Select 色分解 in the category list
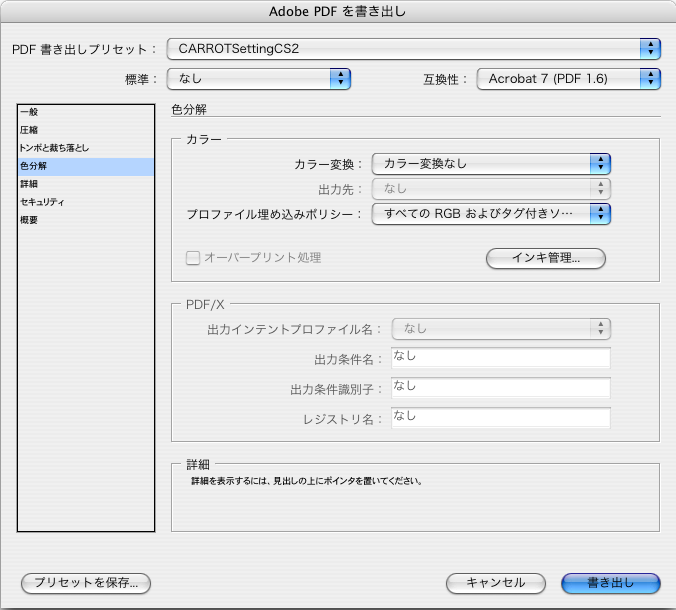Image resolution: width=676 pixels, height=610 pixels. point(86,166)
